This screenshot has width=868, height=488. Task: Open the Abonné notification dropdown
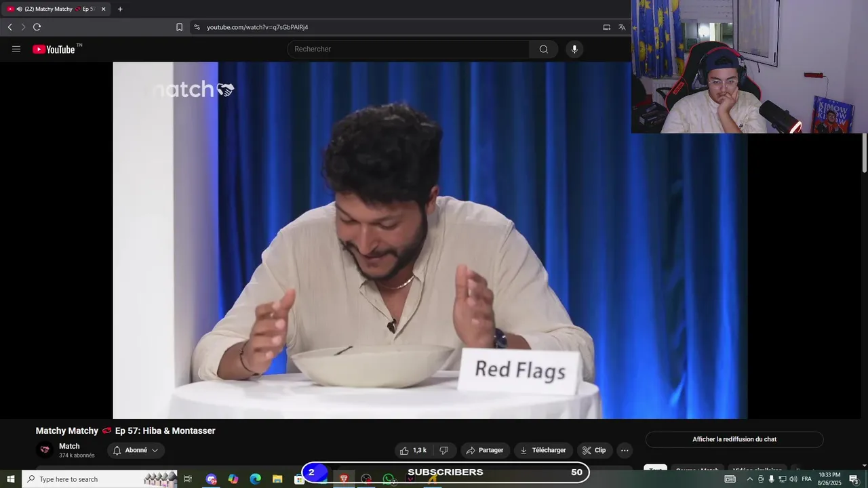click(x=136, y=450)
